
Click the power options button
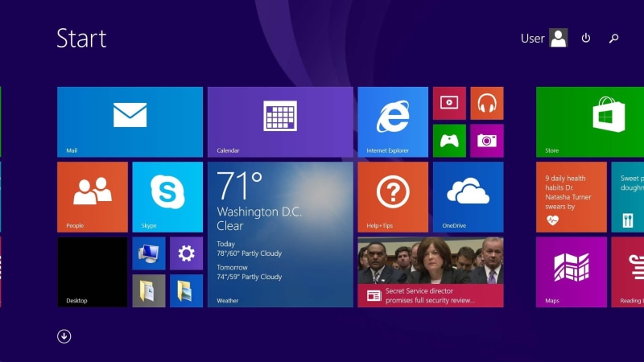pos(586,38)
